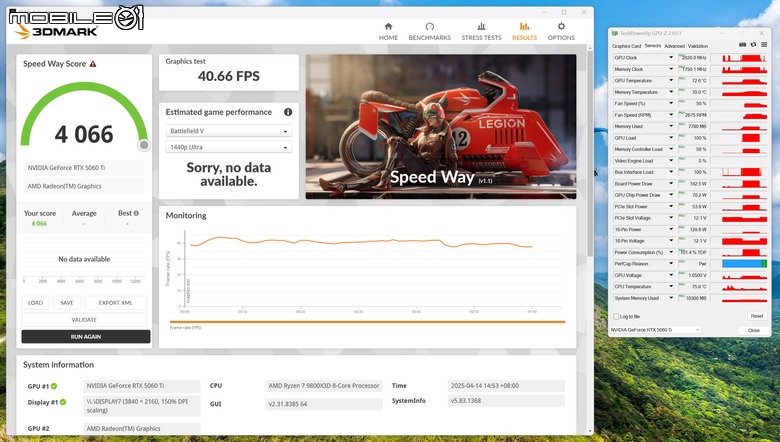Click the green check next to GPU #1
Screen dimensions: 780x442
(x=54, y=386)
